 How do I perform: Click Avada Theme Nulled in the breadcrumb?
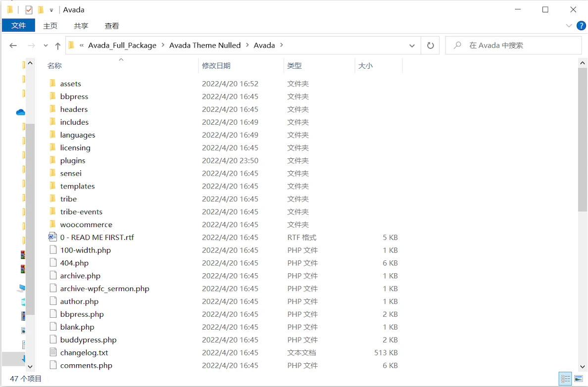coord(205,46)
